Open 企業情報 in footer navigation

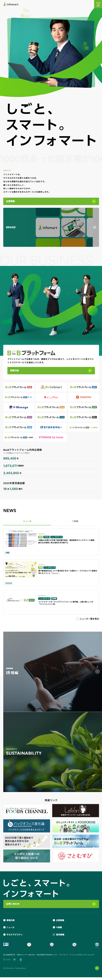point(59,920)
